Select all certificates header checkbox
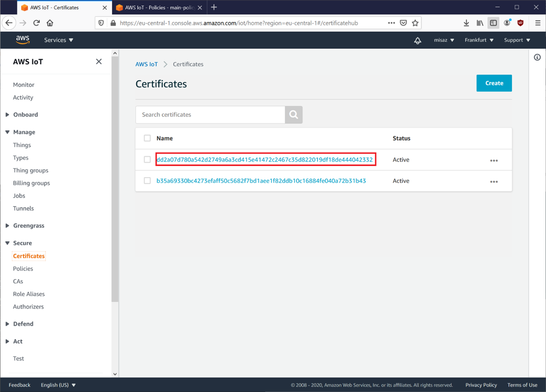The height and width of the screenshot is (392, 546). (x=147, y=138)
